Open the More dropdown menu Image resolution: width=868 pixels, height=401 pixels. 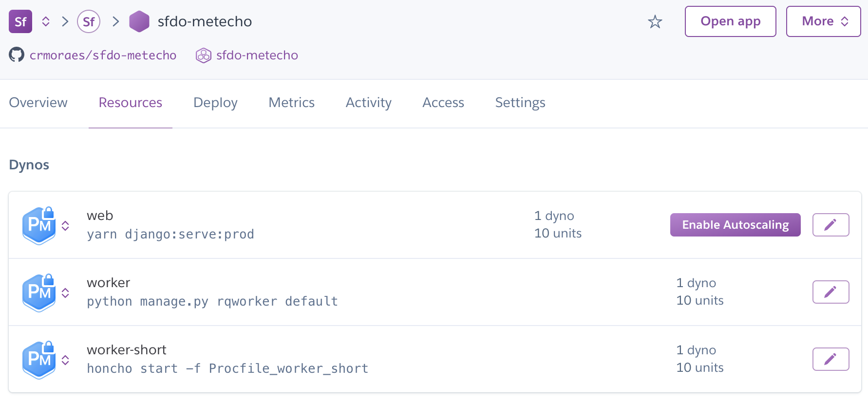pyautogui.click(x=824, y=21)
